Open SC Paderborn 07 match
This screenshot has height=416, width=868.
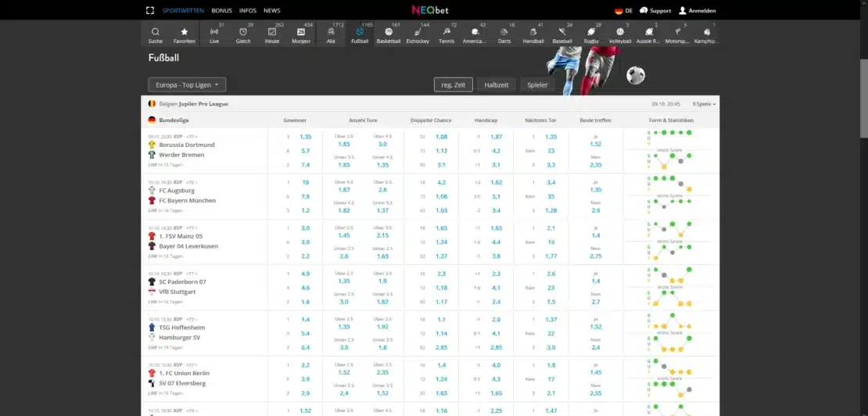pyautogui.click(x=182, y=282)
